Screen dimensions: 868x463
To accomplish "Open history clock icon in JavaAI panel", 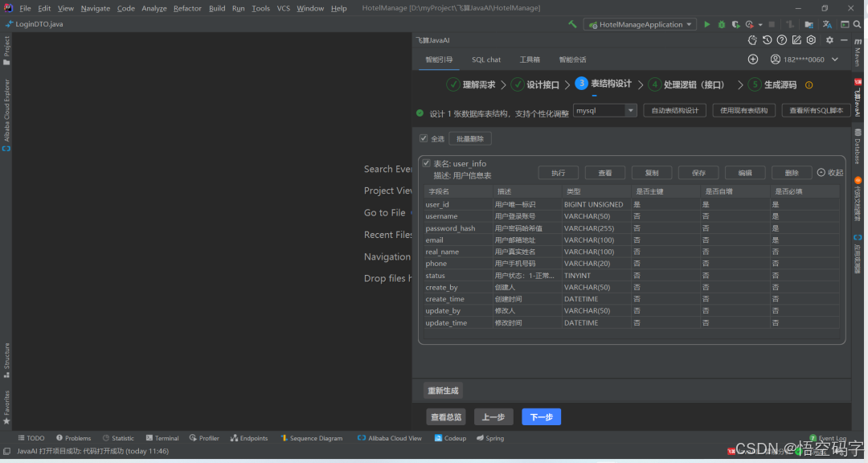I will 767,40.
